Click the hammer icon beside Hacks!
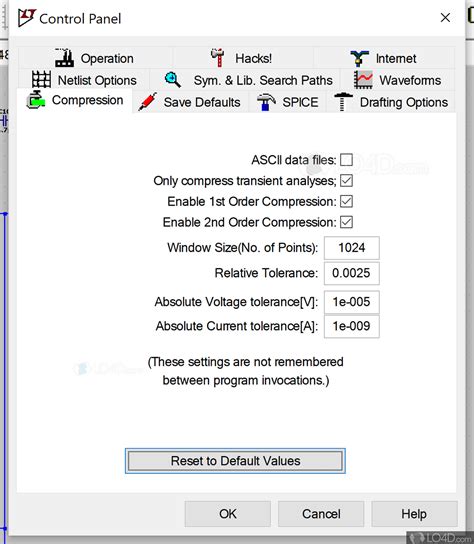Viewport: 474px width, 544px height. tap(218, 58)
